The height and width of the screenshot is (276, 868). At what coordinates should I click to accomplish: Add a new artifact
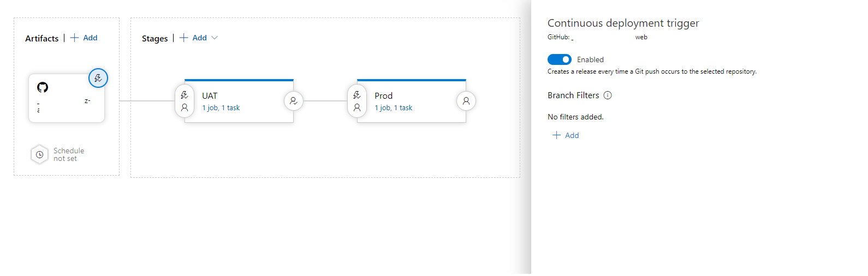(84, 38)
